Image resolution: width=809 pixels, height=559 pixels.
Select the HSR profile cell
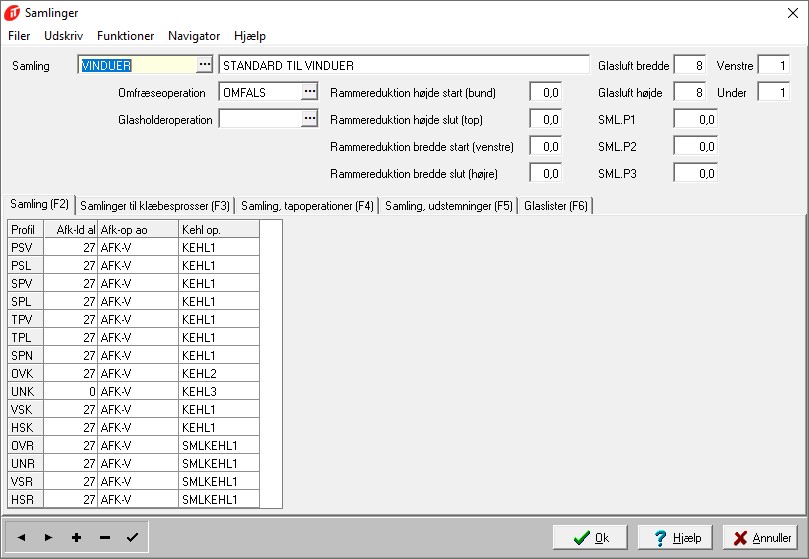tap(26, 500)
